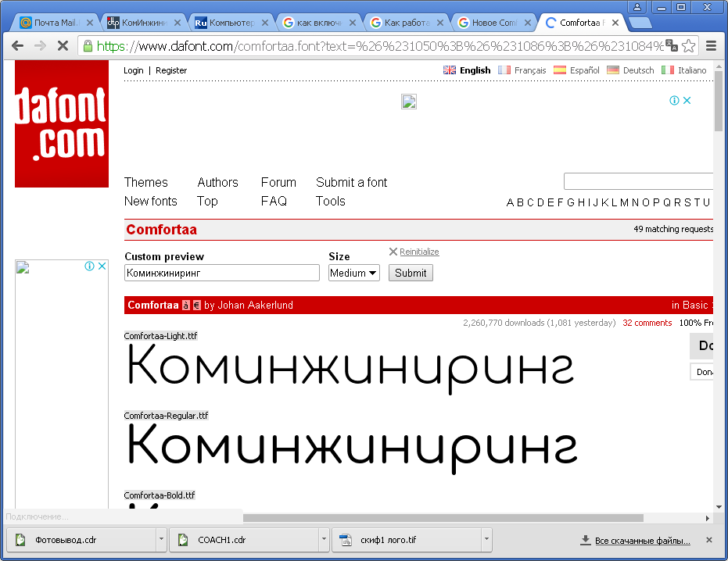Click the dafont.com logo

coord(62,124)
